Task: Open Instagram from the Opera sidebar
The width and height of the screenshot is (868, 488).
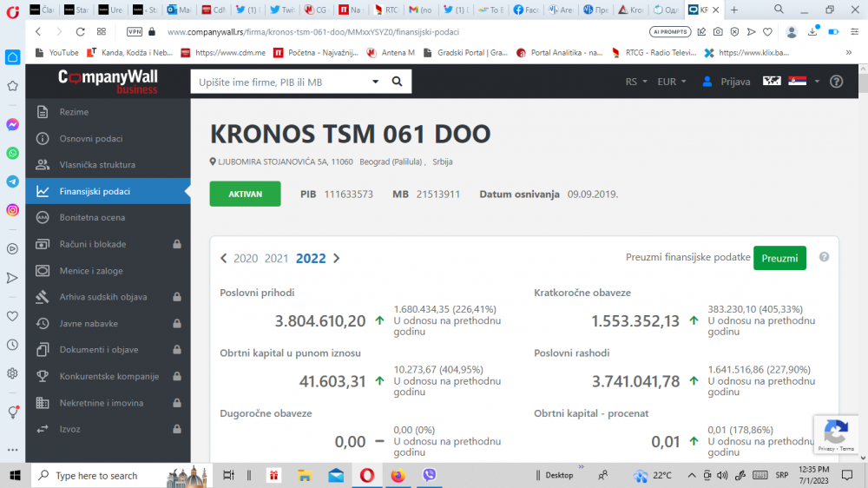Action: 12,210
